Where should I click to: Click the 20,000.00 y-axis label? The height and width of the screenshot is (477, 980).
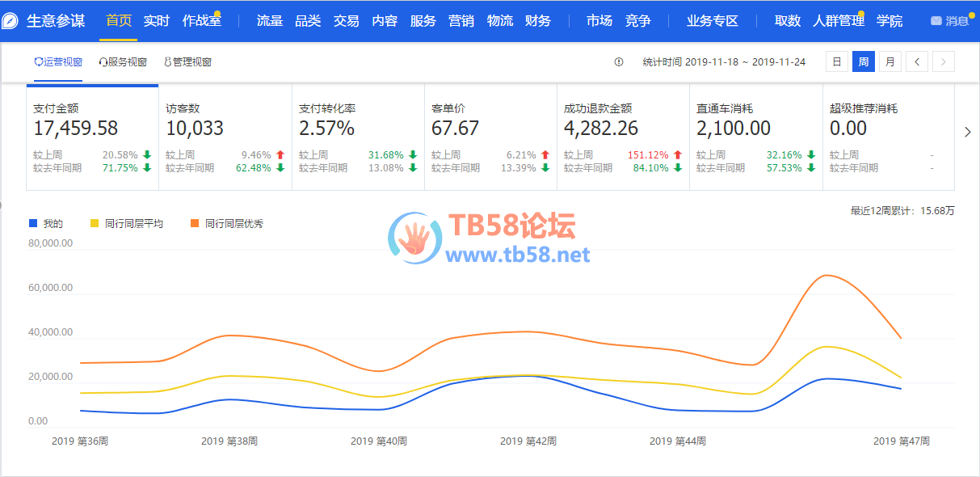tap(50, 377)
